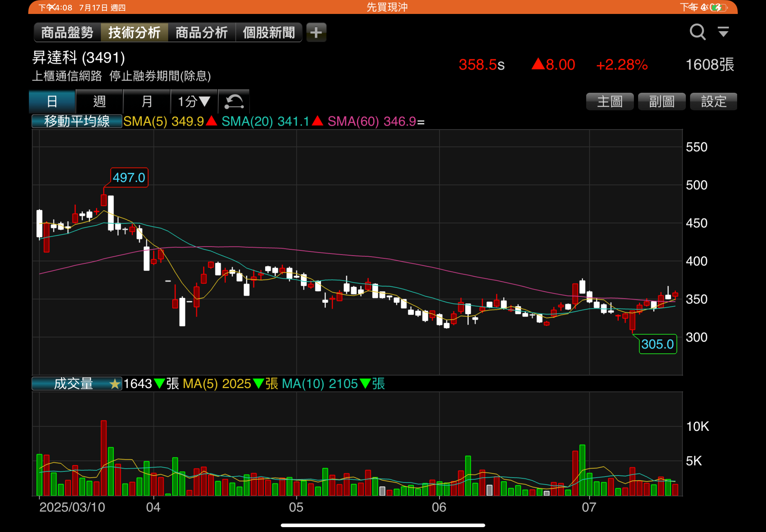
Task: Open the 主圖 main chart options
Action: [x=610, y=101]
